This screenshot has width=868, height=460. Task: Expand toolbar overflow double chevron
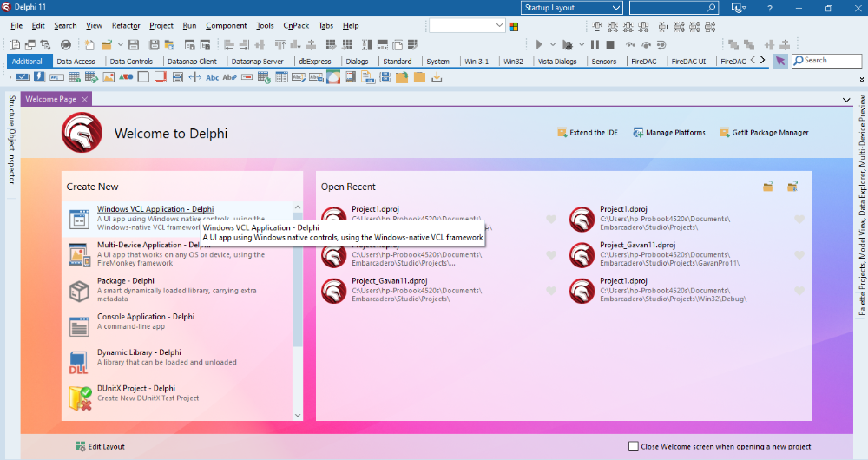pos(861,80)
